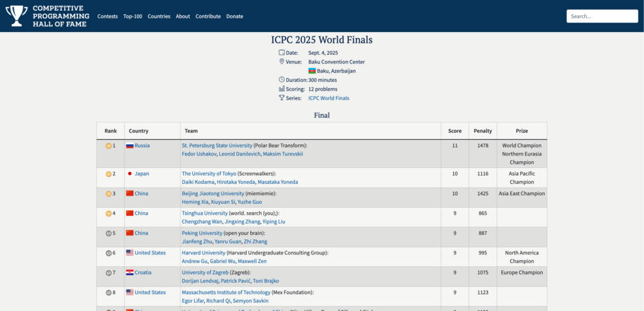The width and height of the screenshot is (644, 311).
Task: Open the Japan country link
Action: 142,174
